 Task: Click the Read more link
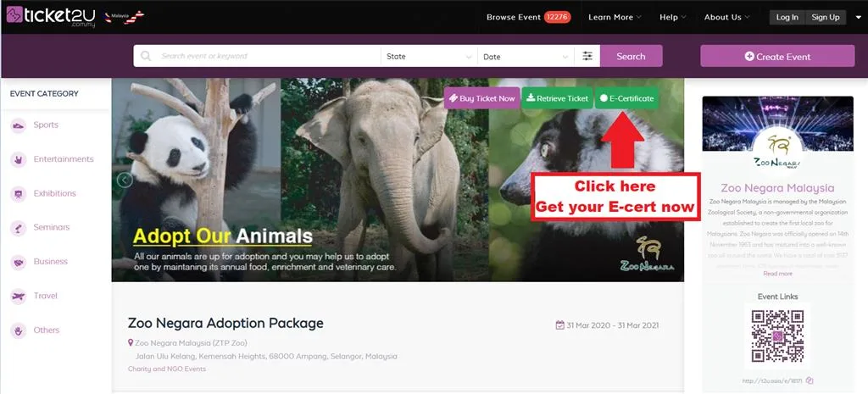tap(777, 274)
